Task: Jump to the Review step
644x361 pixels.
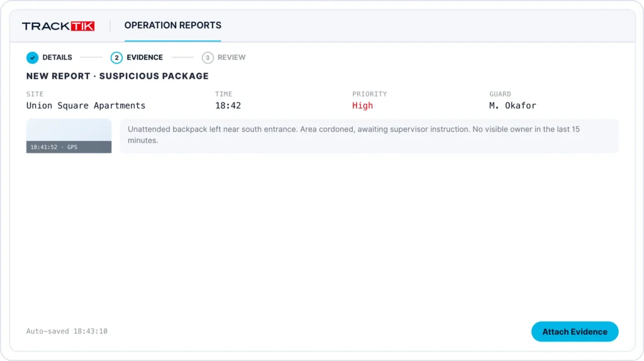Action: [x=224, y=57]
